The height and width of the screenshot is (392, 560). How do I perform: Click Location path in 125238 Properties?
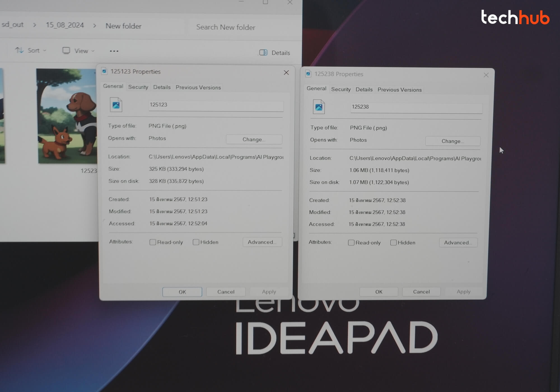pyautogui.click(x=415, y=158)
